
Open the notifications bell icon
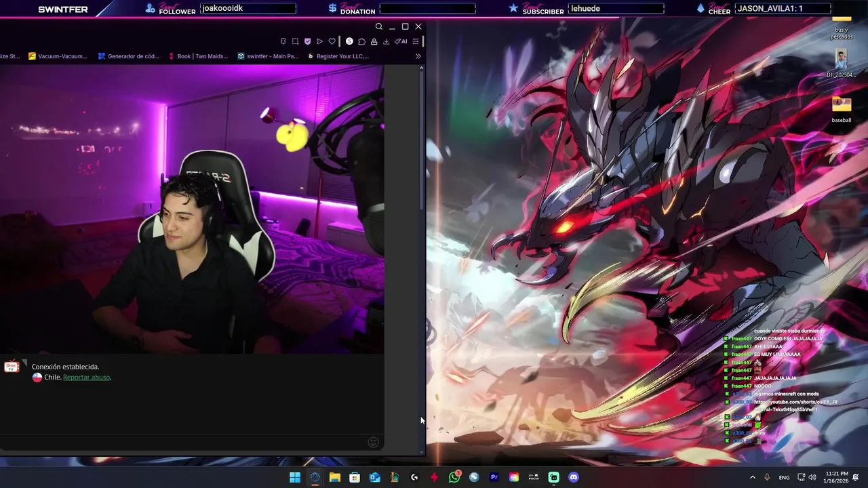pos(857,477)
